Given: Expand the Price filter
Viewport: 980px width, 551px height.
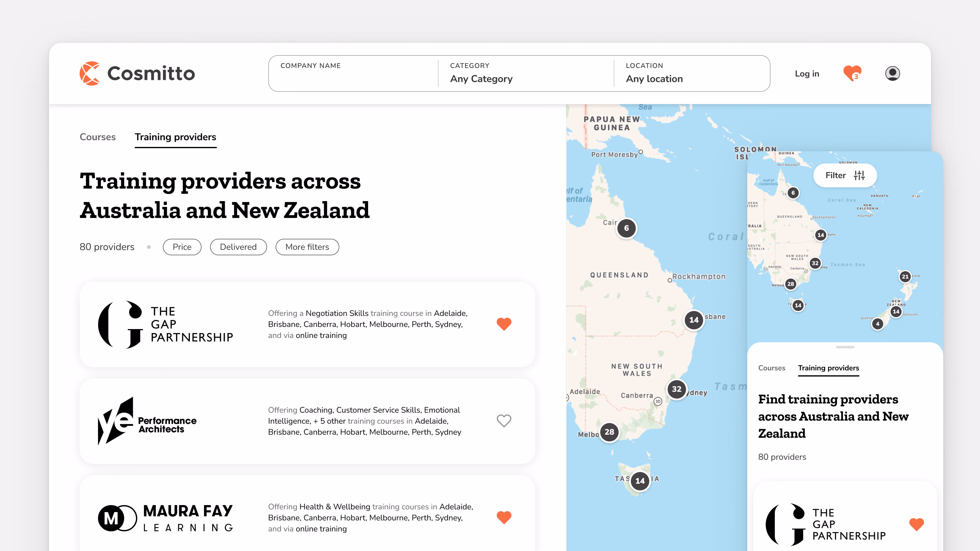Looking at the screenshot, I should point(182,247).
